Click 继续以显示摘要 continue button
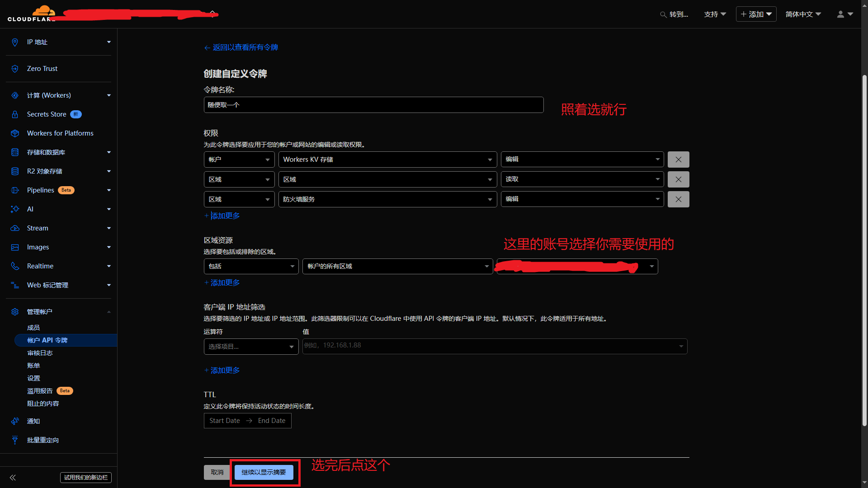 click(264, 472)
